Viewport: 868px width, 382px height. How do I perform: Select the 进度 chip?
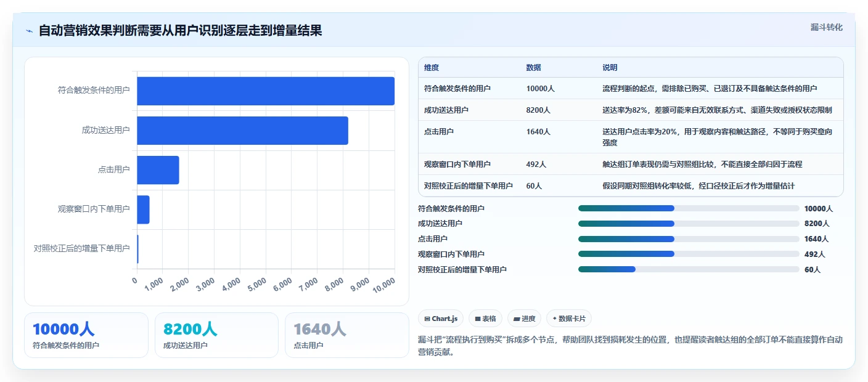tap(524, 319)
